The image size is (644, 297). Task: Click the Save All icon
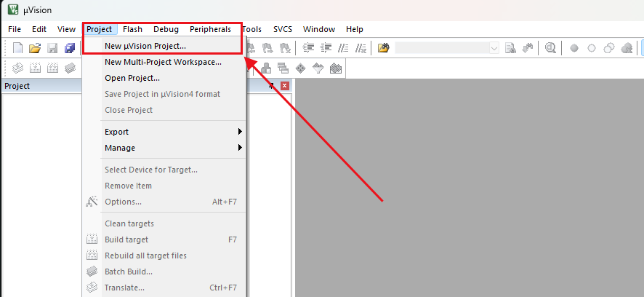click(69, 48)
